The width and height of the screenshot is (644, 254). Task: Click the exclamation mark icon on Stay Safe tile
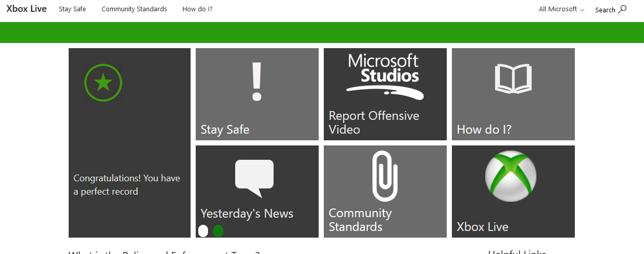click(257, 81)
